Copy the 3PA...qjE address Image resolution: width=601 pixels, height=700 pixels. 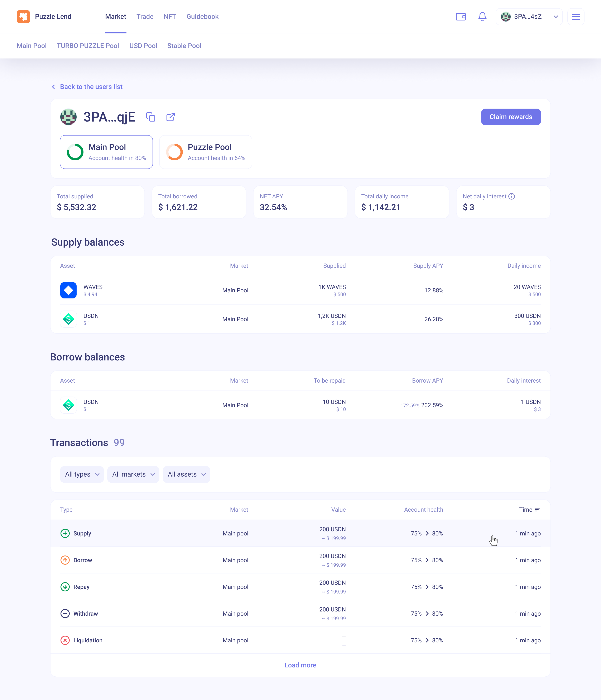point(151,117)
